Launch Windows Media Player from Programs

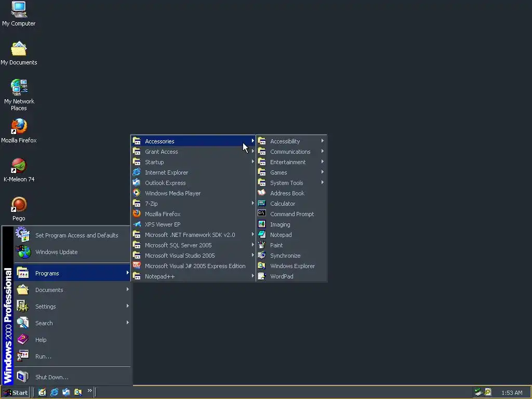point(193,193)
